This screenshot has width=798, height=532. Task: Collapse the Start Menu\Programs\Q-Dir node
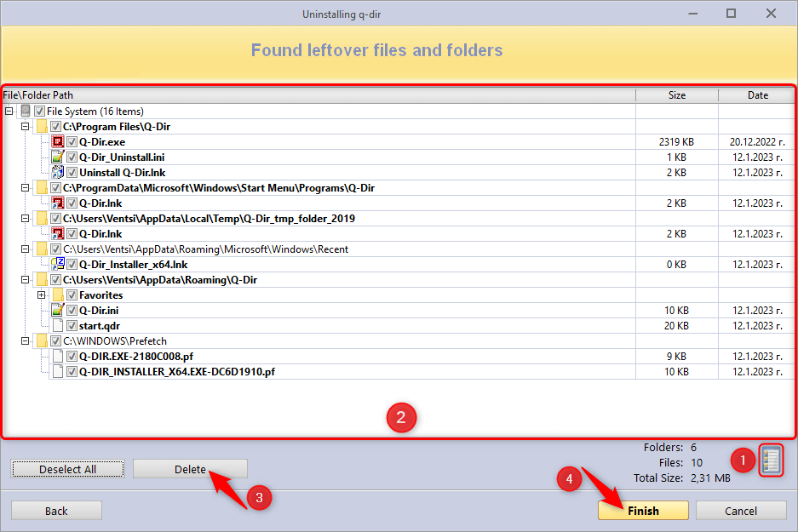tap(25, 187)
